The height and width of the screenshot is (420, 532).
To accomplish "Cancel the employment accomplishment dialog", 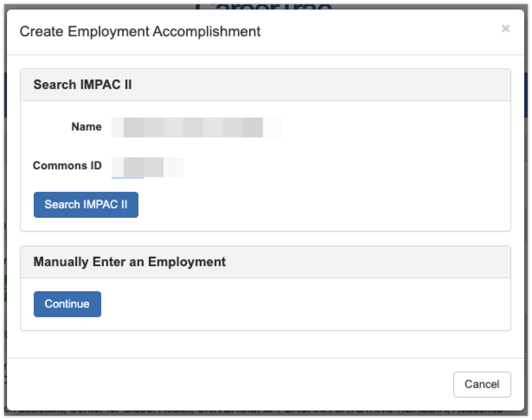I will [482, 384].
